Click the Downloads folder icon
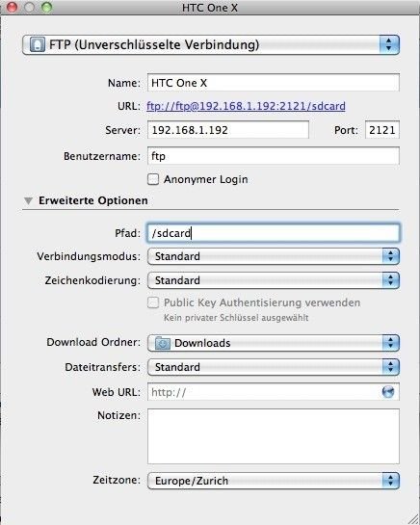Viewport: 420px width, 525px height. coord(163,343)
